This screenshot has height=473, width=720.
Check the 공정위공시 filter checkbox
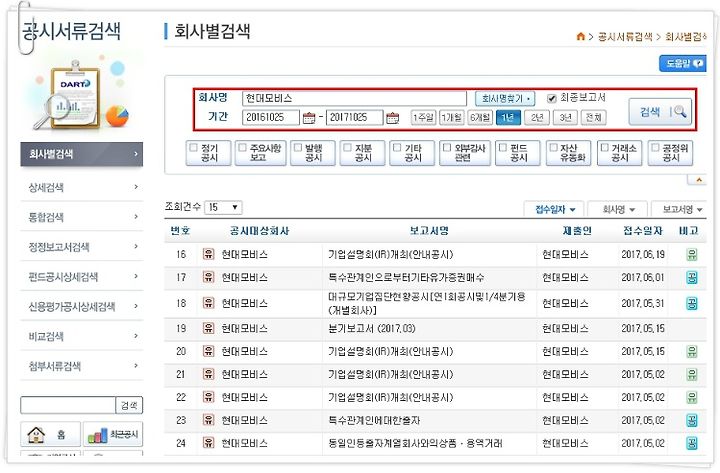[x=655, y=148]
